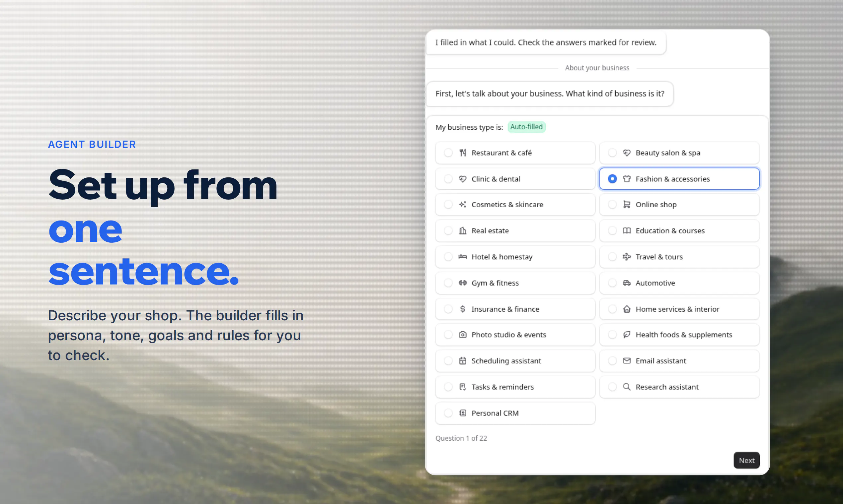Viewport: 843px width, 504px height.
Task: Select the Clinic & dental radio button
Action: (x=448, y=179)
